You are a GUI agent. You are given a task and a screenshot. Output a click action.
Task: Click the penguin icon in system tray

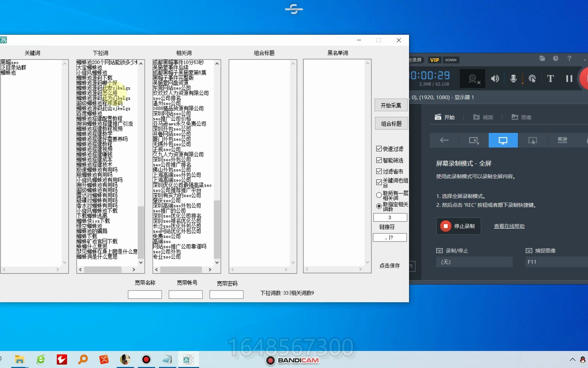[x=583, y=359]
